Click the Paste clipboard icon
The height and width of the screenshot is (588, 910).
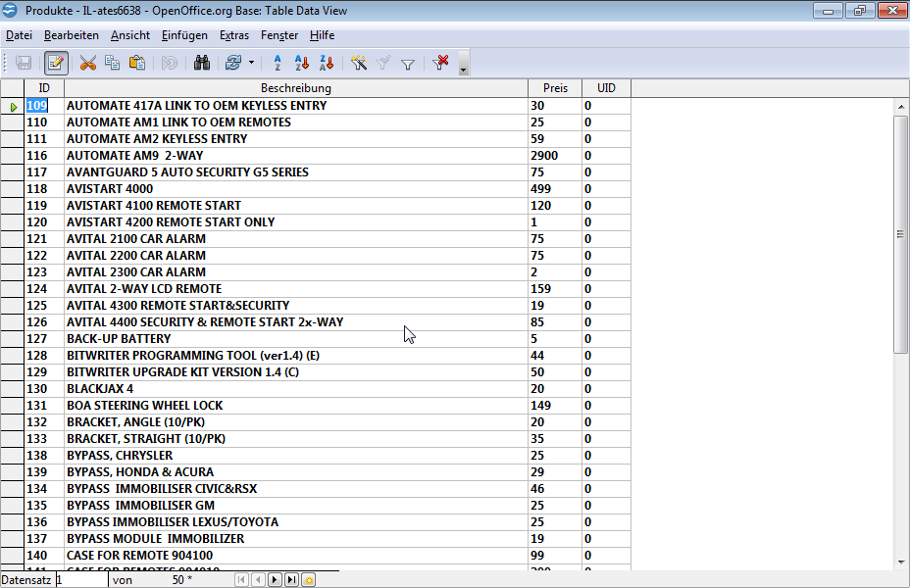(137, 63)
